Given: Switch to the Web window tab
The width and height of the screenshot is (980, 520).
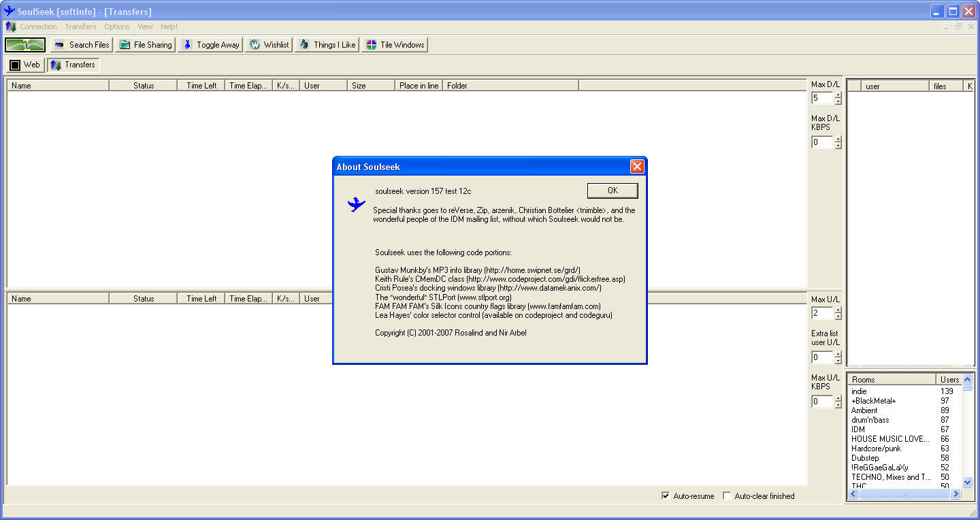Looking at the screenshot, I should [25, 65].
